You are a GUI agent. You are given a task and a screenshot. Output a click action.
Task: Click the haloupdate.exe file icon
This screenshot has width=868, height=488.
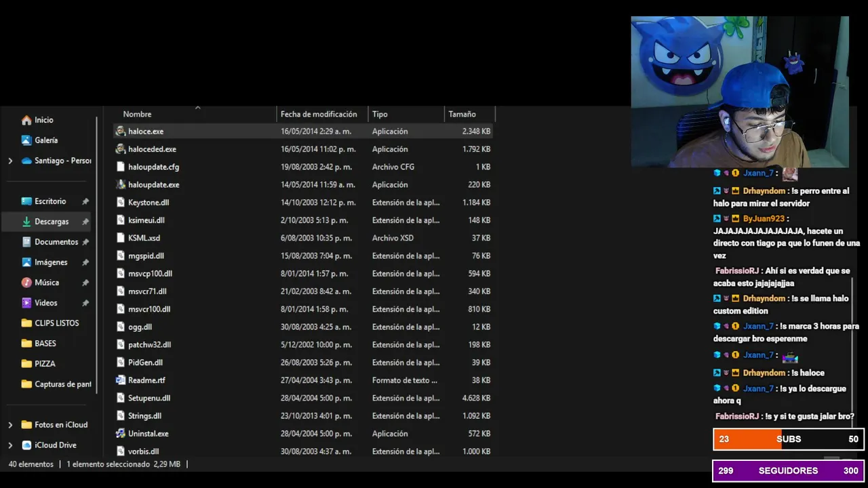121,184
